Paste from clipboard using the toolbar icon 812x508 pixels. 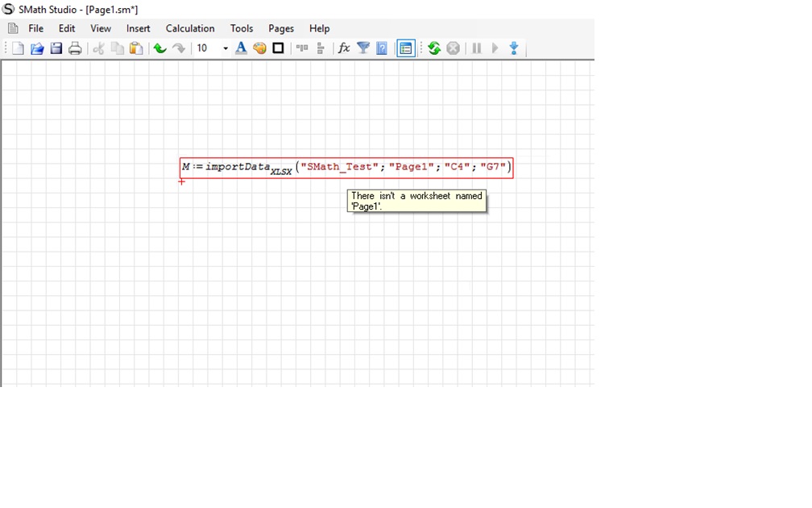point(136,48)
